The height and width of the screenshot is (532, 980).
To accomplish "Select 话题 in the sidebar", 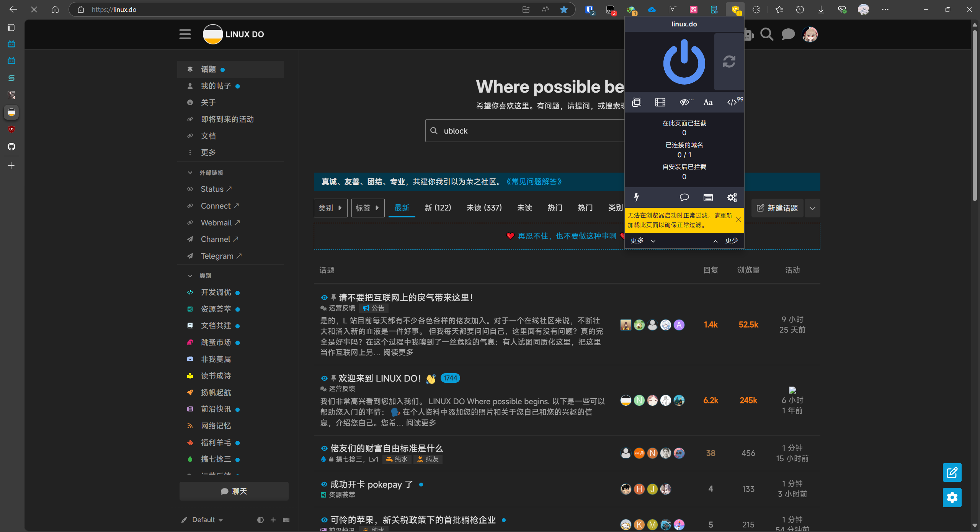I will pos(230,69).
